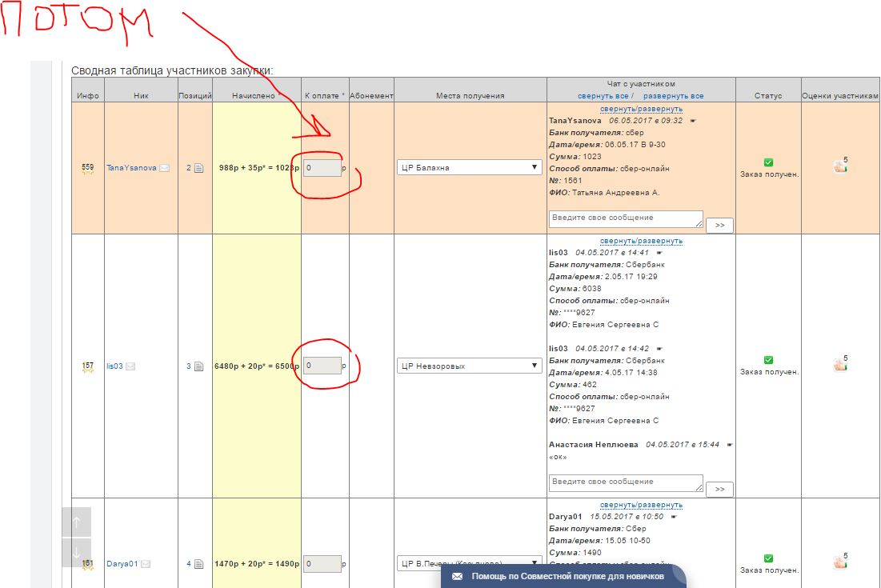Open the ЦР Балахна pickup location dropdown
The image size is (881, 588).
(469, 167)
